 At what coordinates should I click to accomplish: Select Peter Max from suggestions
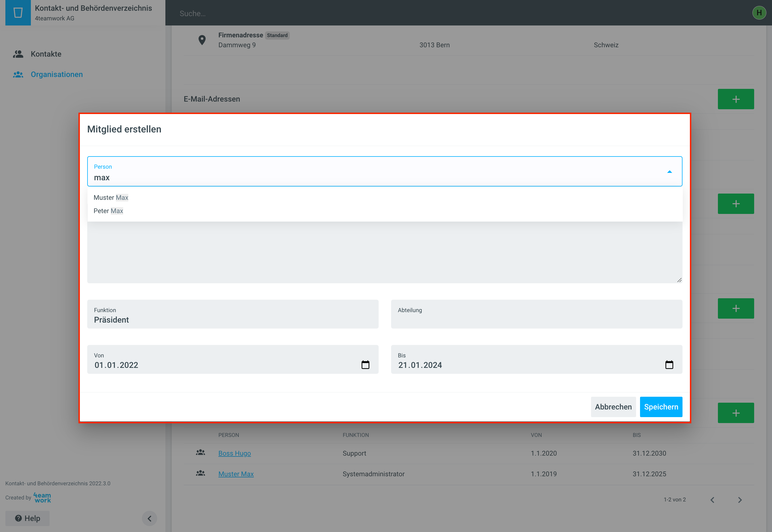(x=108, y=211)
